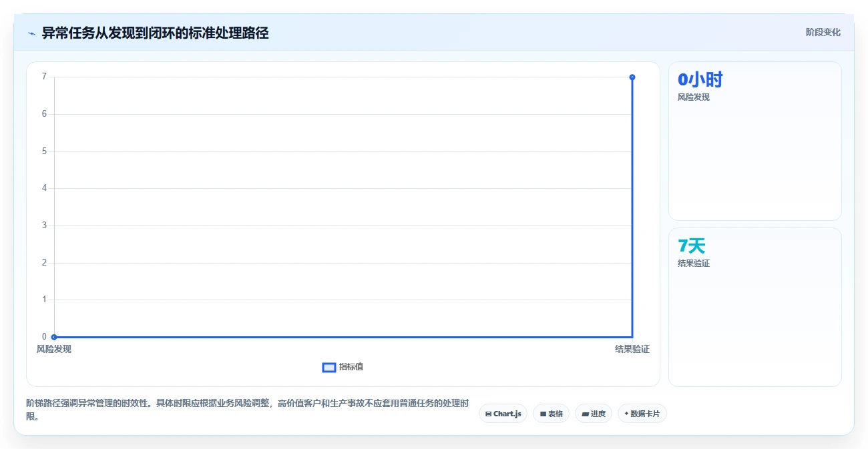Image resolution: width=868 pixels, height=449 pixels.
Task: Click the 风险发现 x-axis label
Action: tap(54, 349)
